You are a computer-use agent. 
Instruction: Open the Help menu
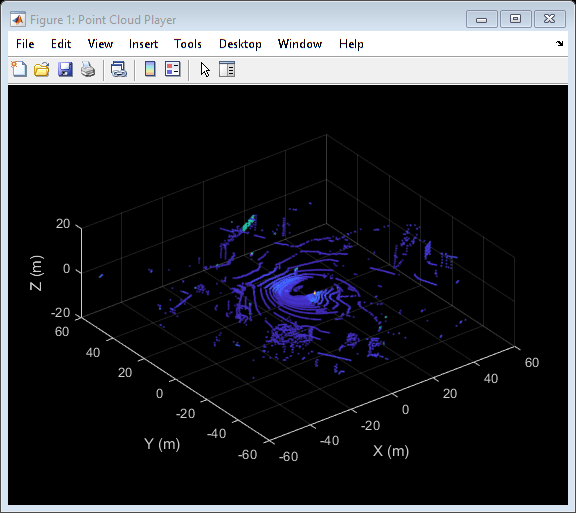[351, 44]
